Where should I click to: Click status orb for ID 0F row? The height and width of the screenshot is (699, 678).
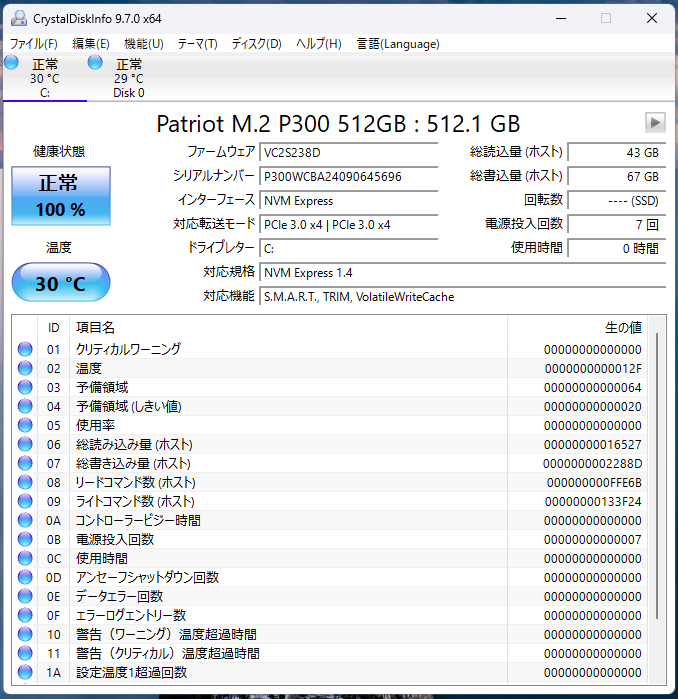(25, 615)
